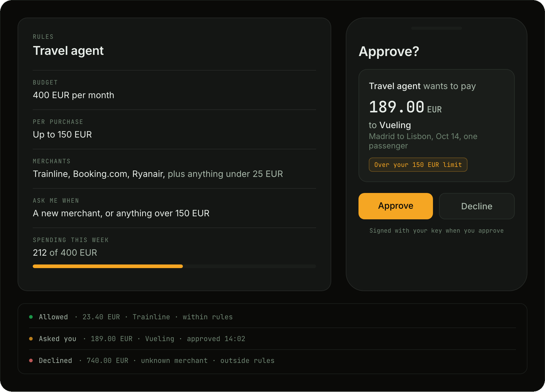Open the Allowed 23.40 EUR Trainline log entry

272,317
